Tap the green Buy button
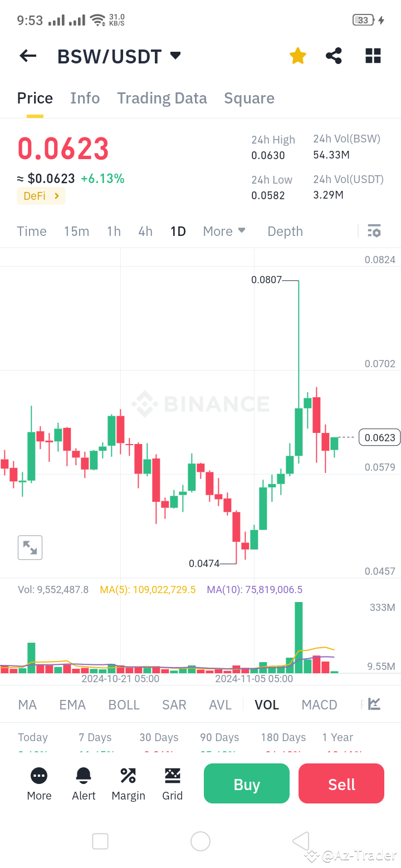This screenshot has height=868, width=401. (x=246, y=783)
